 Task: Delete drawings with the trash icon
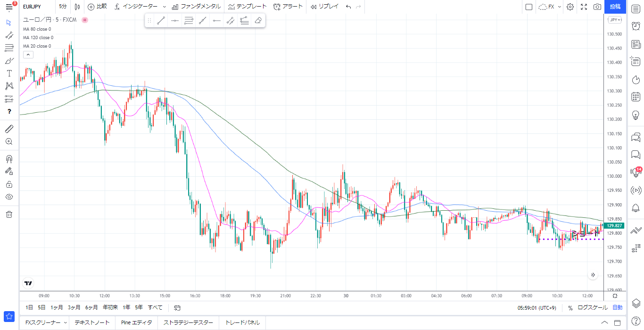coord(9,214)
